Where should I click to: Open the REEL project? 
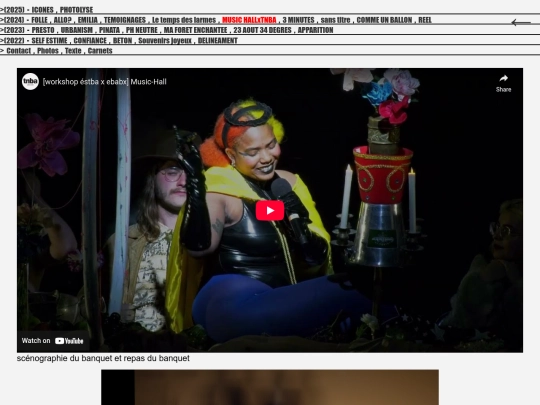(x=425, y=20)
